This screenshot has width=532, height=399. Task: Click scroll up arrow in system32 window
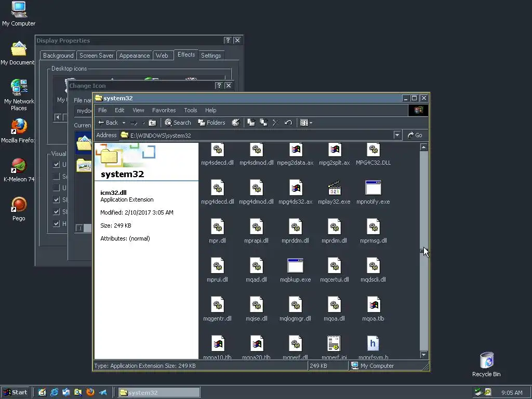423,147
